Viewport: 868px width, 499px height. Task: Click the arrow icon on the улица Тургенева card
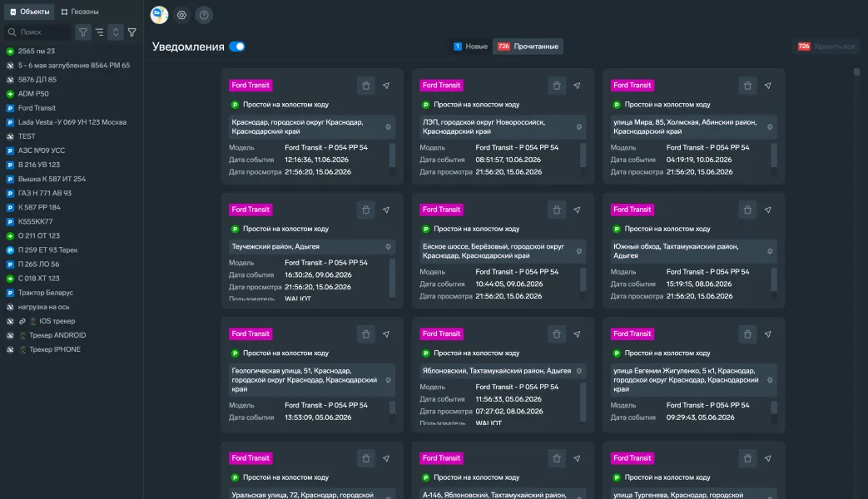[x=768, y=458]
